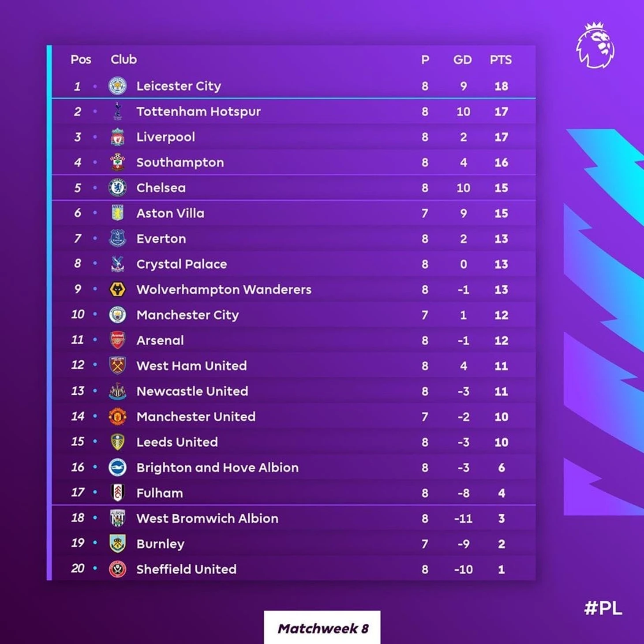Select the Liverpool club badge
Viewport: 644px width, 644px height.
(117, 137)
